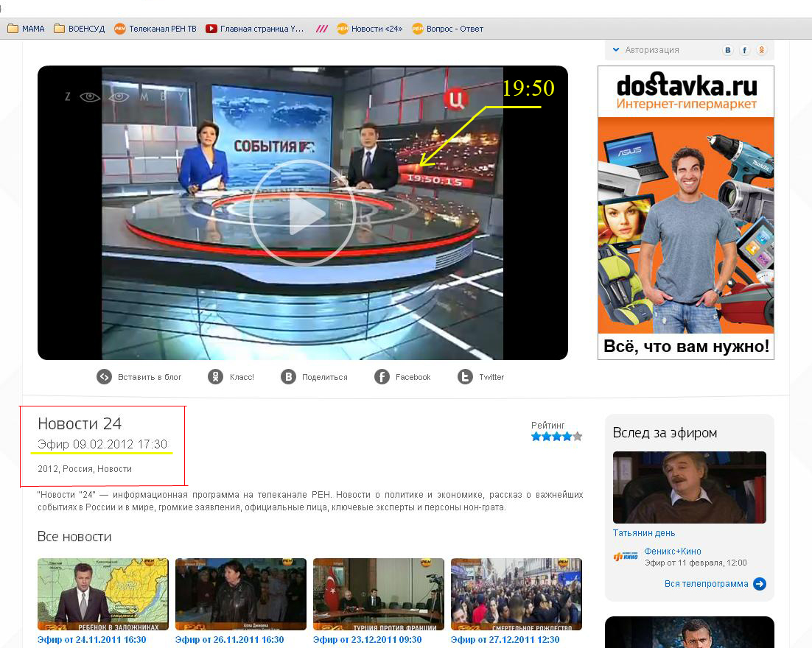Open the 'Эфир от 24.11.2011 16:30' thumbnail
812x648 pixels.
pyautogui.click(x=103, y=594)
